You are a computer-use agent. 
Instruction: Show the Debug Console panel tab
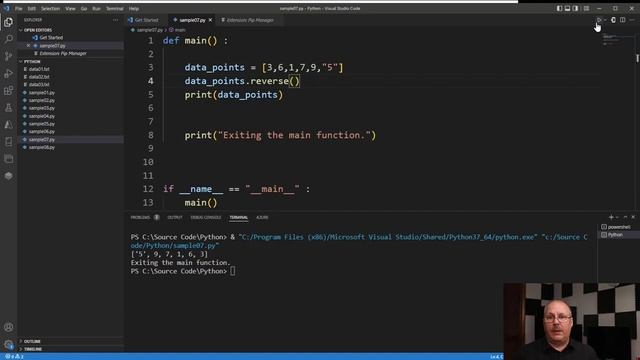point(206,218)
